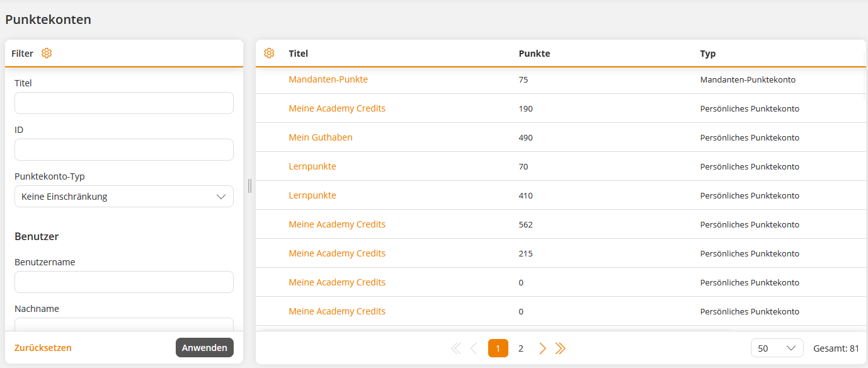Click the Zurücksetzen link

click(x=43, y=348)
